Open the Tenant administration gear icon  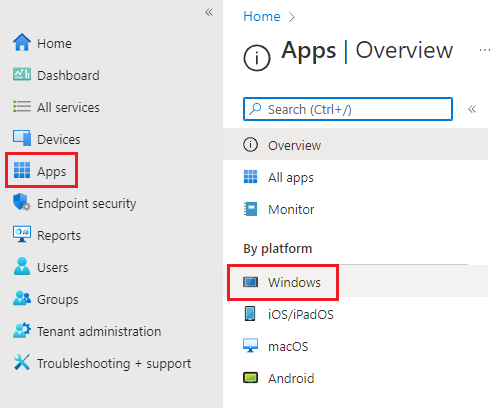point(22,330)
